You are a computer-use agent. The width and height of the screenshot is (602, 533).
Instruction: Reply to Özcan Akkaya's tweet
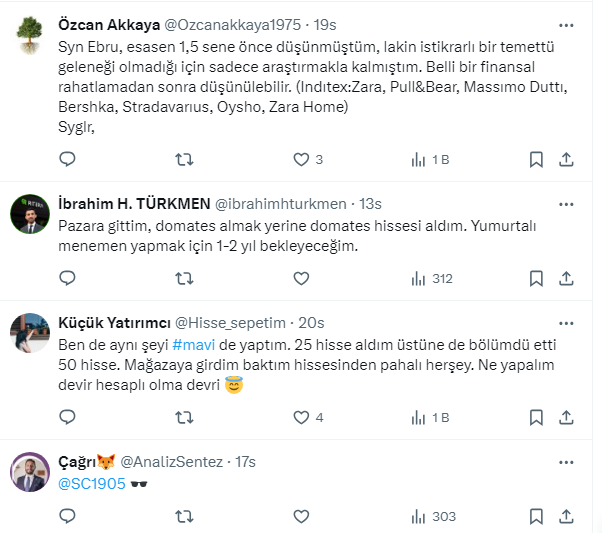67,159
